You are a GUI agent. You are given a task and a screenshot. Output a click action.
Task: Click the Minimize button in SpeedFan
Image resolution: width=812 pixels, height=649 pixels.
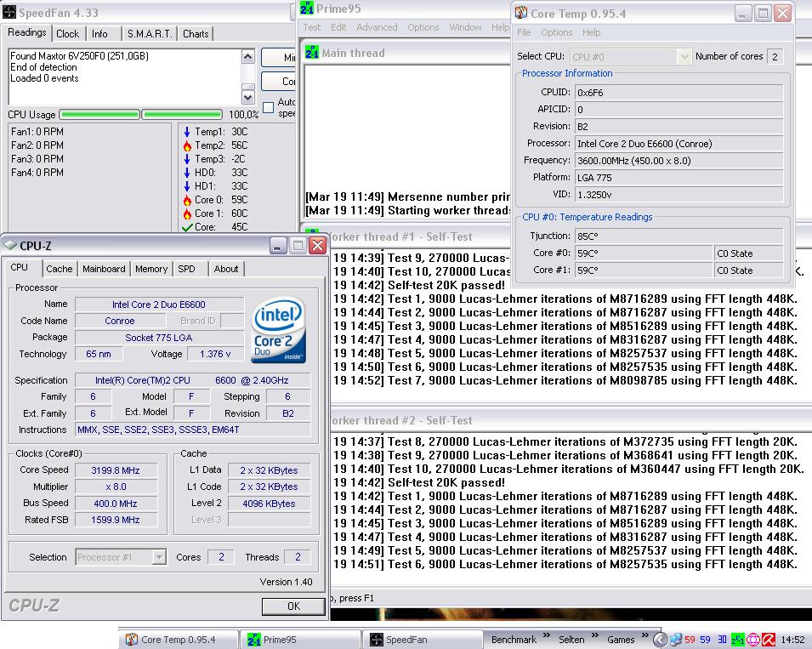click(x=278, y=58)
